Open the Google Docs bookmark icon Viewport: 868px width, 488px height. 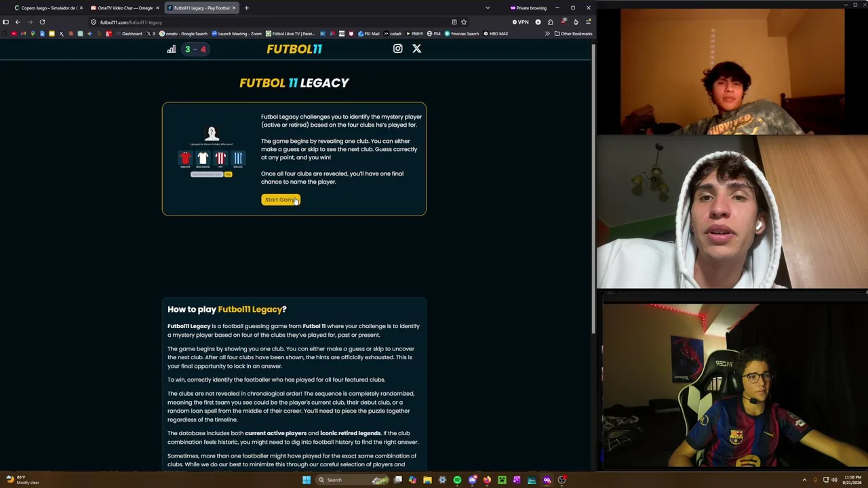tap(42, 33)
